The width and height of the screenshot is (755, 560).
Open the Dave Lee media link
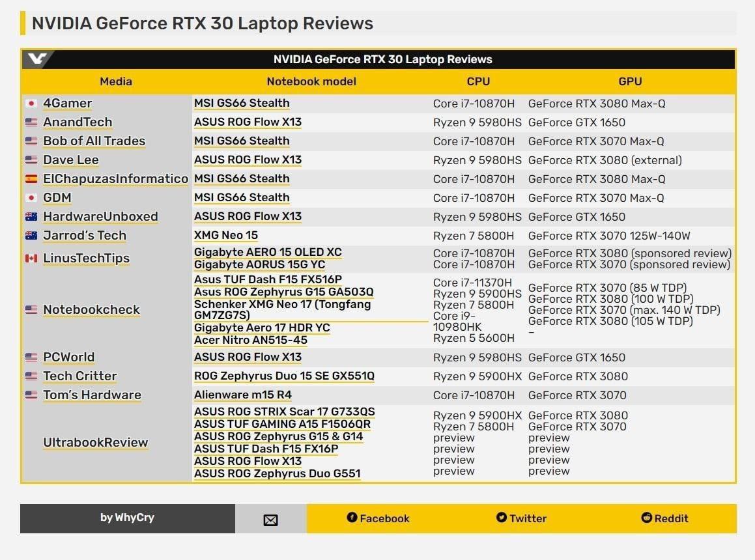[71, 160]
